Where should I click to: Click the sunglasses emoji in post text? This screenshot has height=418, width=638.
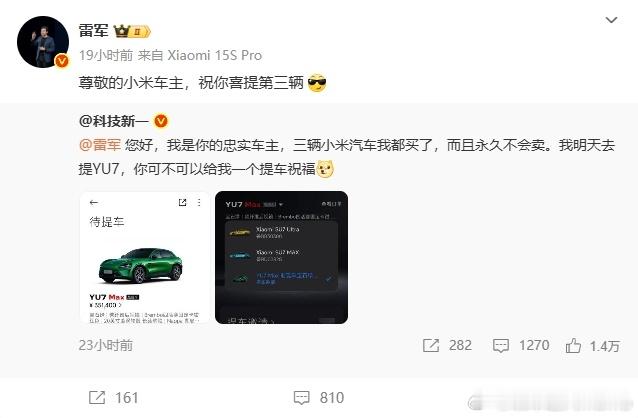(317, 83)
